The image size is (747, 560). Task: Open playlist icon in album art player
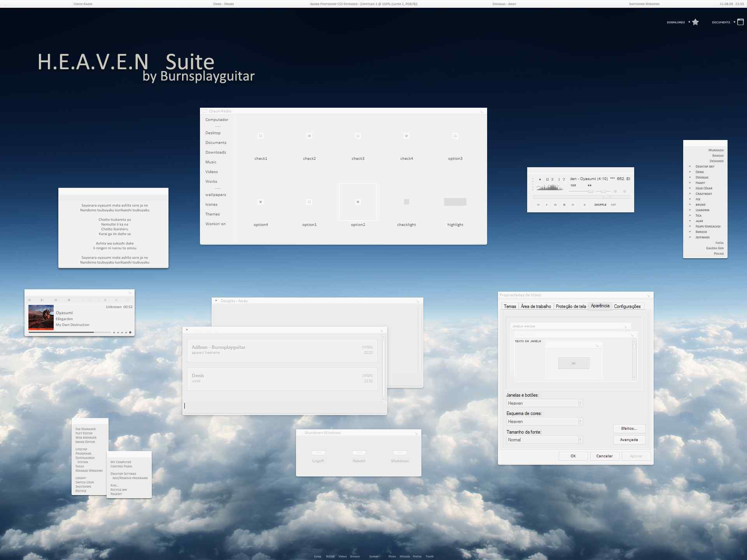105,300
